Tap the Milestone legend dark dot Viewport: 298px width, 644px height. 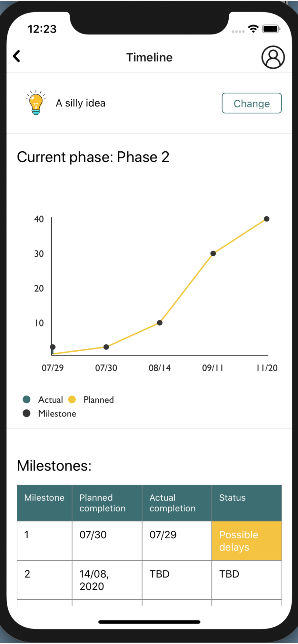pos(27,413)
